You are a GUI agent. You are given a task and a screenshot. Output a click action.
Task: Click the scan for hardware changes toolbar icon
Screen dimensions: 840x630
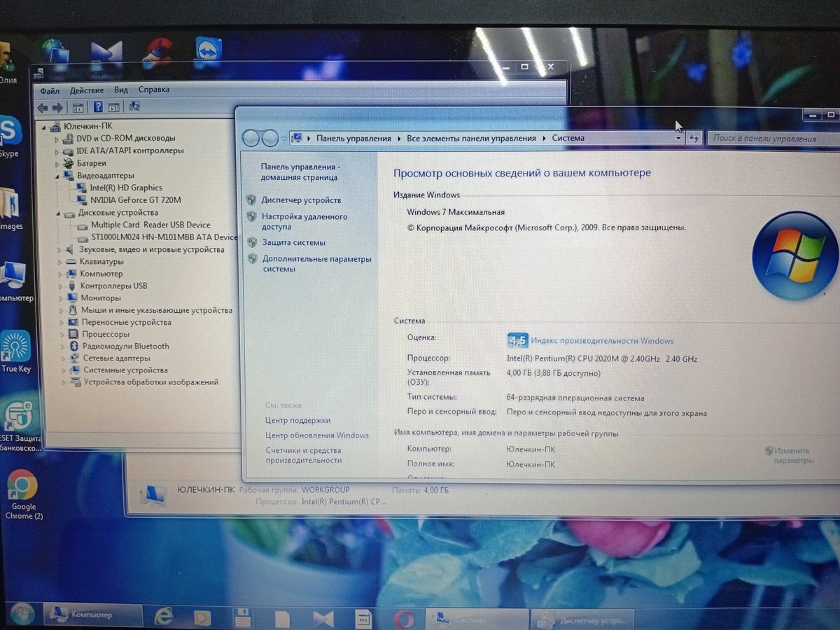[134, 107]
